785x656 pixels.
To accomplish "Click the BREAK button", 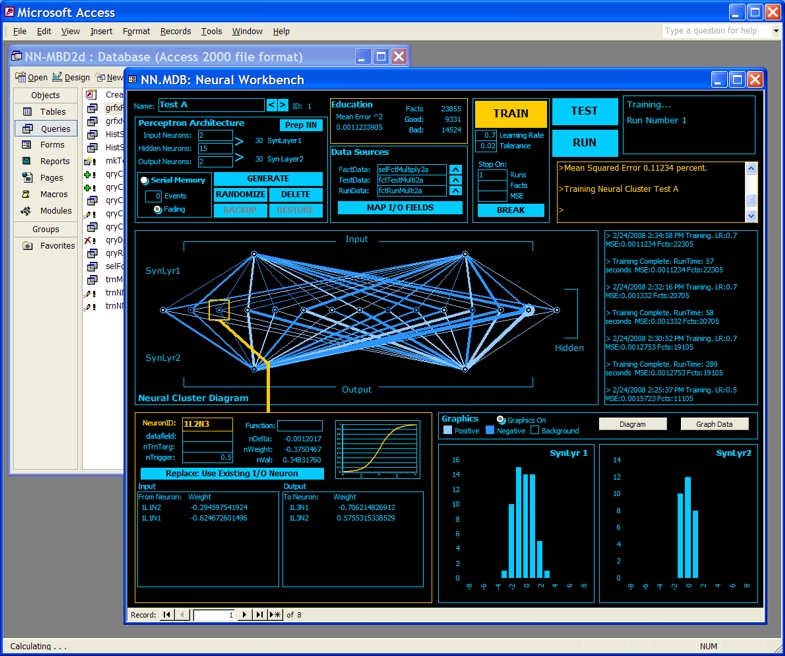I will pyautogui.click(x=511, y=210).
